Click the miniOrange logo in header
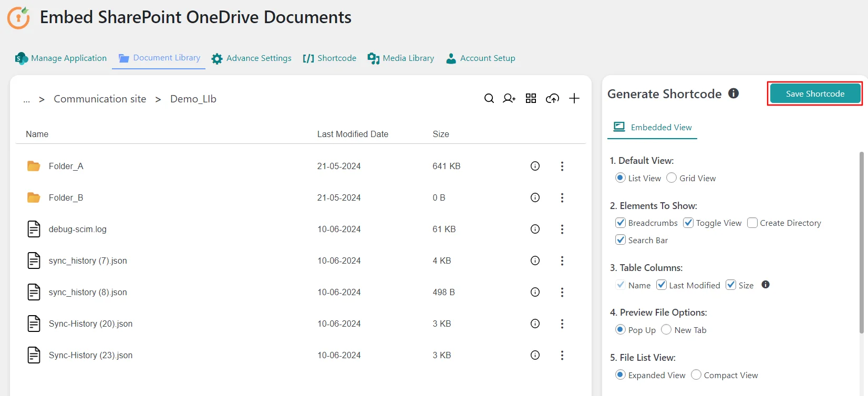This screenshot has height=396, width=868. click(x=19, y=18)
